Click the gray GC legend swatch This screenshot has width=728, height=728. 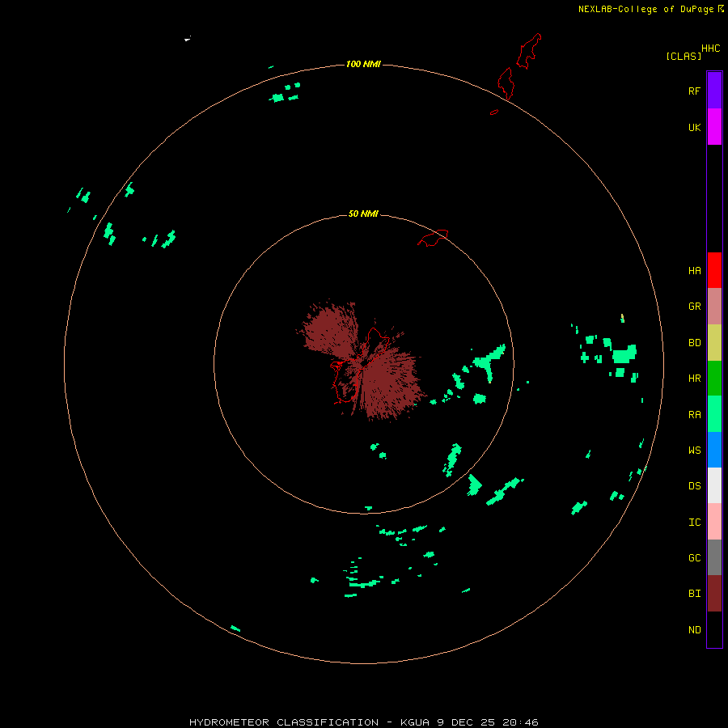pyautogui.click(x=714, y=557)
